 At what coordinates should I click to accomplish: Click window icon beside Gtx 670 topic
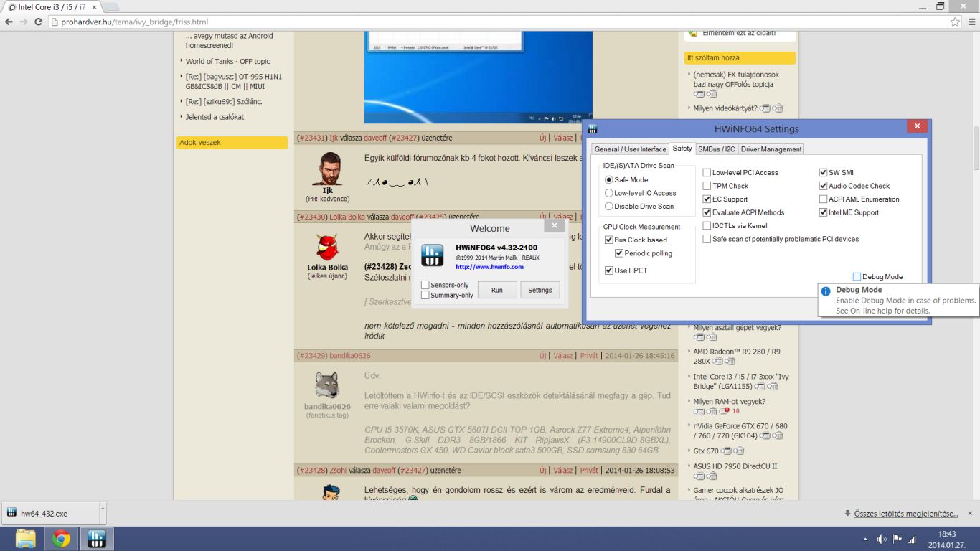point(726,451)
